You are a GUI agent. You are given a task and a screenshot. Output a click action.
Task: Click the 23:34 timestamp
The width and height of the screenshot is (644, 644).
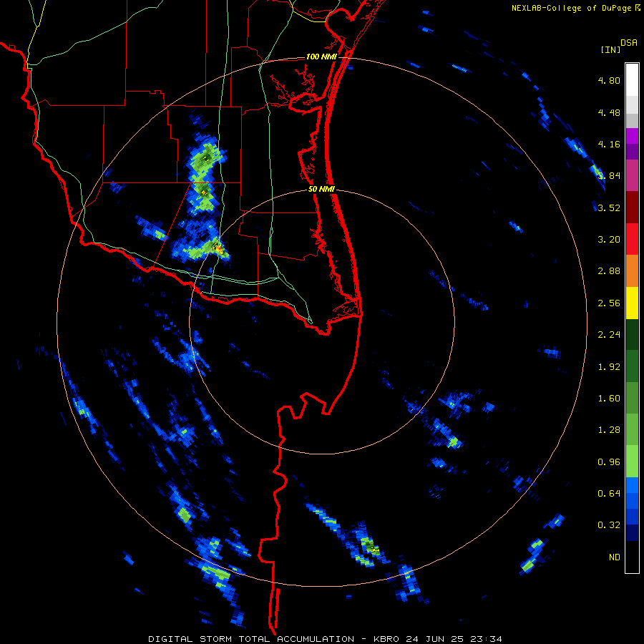(x=487, y=639)
